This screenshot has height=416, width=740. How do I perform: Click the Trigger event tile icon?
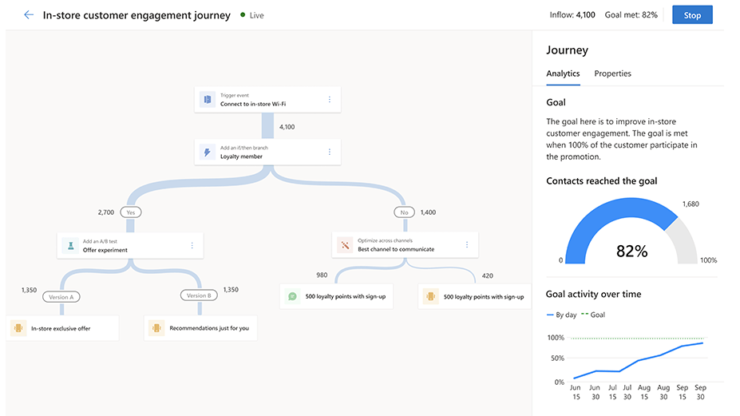pos(207,99)
